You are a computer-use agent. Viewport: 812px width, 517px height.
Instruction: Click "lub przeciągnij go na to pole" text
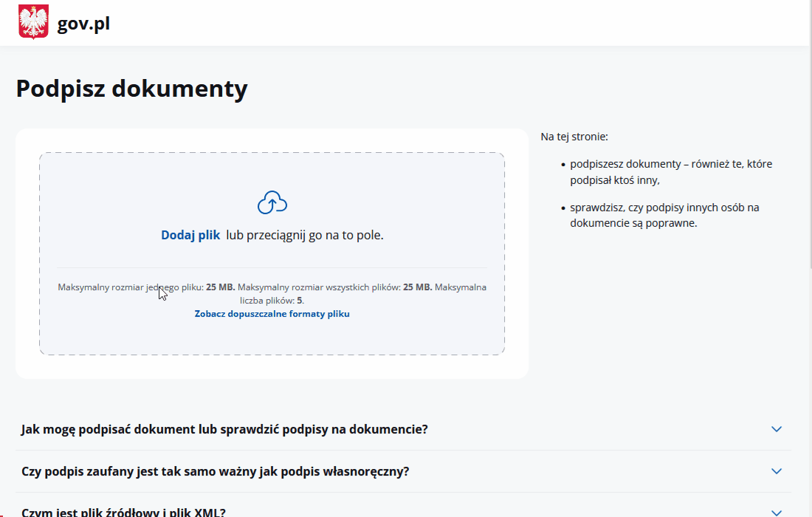(305, 235)
